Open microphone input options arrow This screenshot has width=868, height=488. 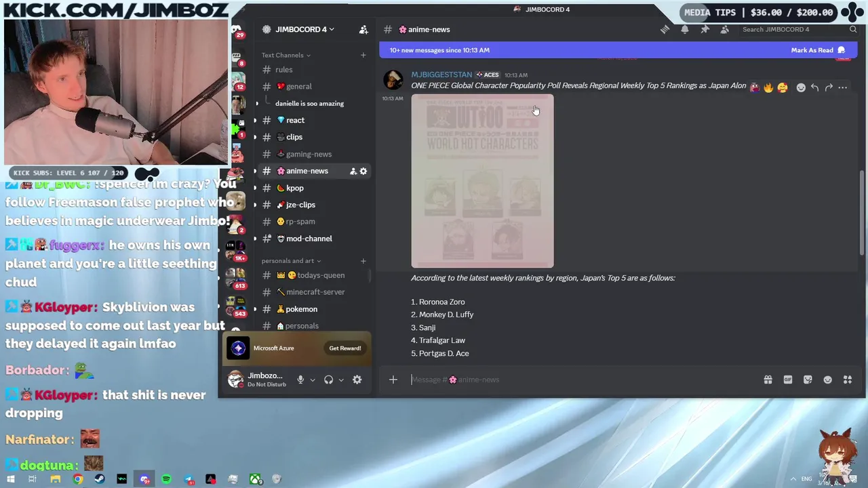(x=313, y=380)
